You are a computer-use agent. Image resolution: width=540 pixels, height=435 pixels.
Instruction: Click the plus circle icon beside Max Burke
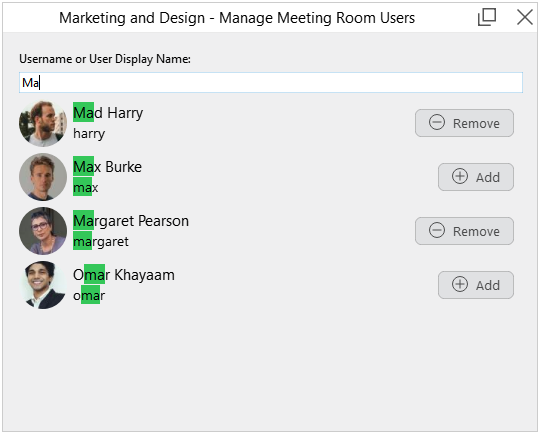[x=460, y=176]
